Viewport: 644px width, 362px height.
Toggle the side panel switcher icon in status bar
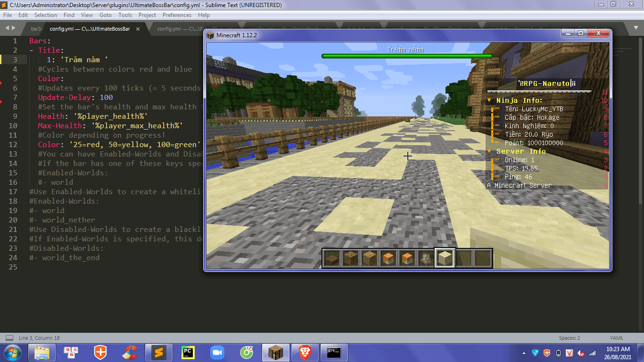tap(9, 338)
